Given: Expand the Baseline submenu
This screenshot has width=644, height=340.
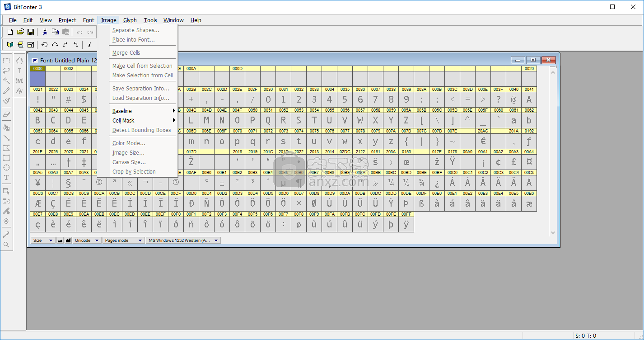Looking at the screenshot, I should coord(143,111).
